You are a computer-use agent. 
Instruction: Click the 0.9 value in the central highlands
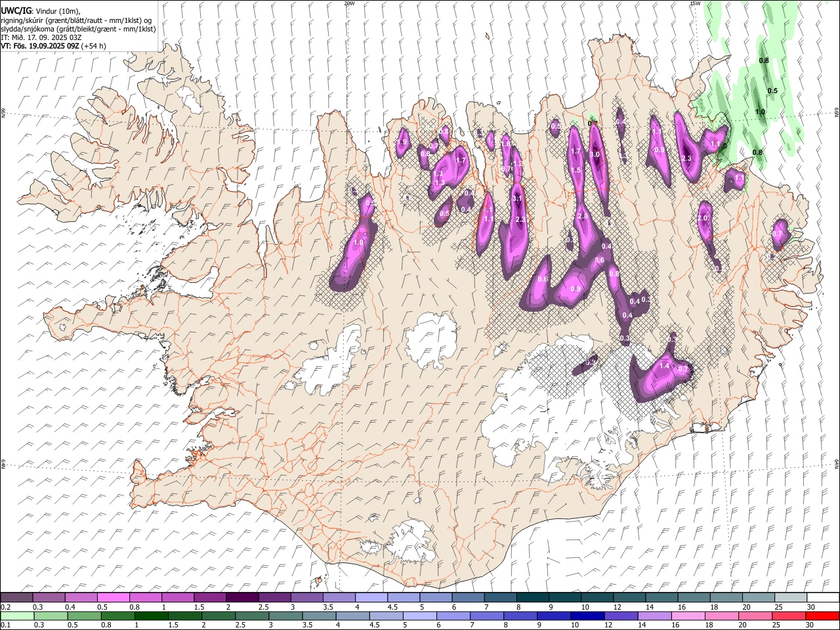pos(576,289)
